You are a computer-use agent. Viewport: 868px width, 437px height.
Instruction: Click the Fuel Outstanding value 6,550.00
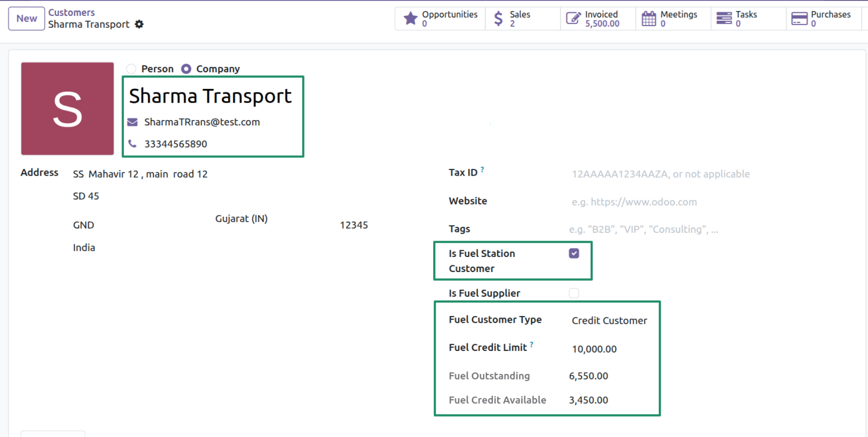(589, 376)
